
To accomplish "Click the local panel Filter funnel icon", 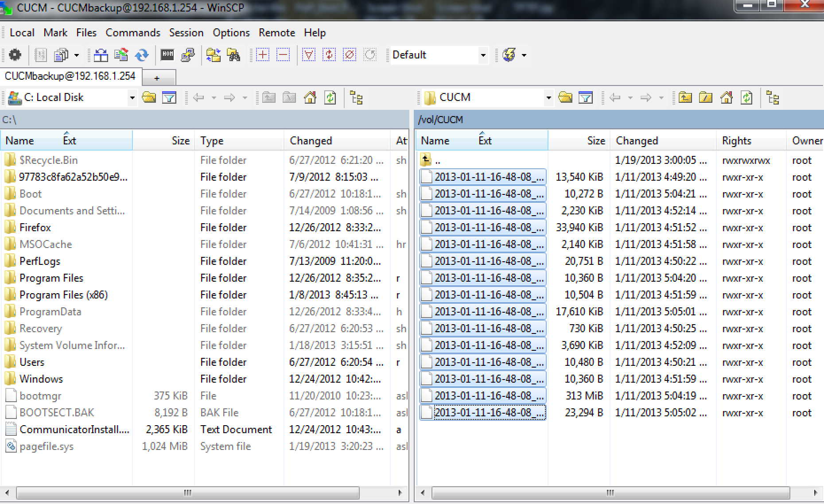I will tap(169, 97).
